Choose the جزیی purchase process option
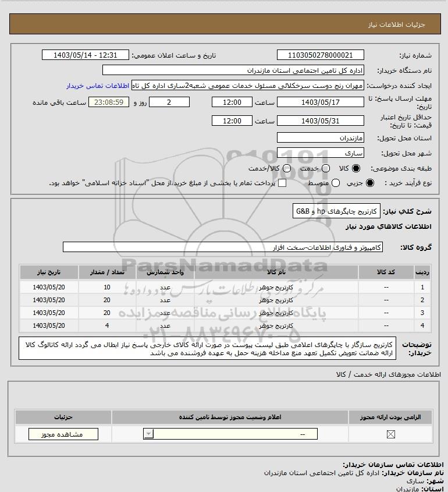The width and height of the screenshot is (448, 492). tap(370, 183)
